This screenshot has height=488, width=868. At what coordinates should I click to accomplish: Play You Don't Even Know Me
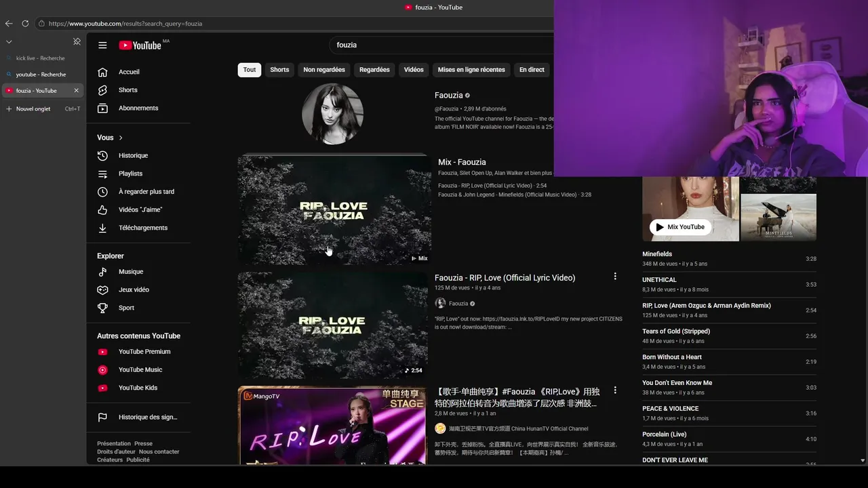[729, 388]
